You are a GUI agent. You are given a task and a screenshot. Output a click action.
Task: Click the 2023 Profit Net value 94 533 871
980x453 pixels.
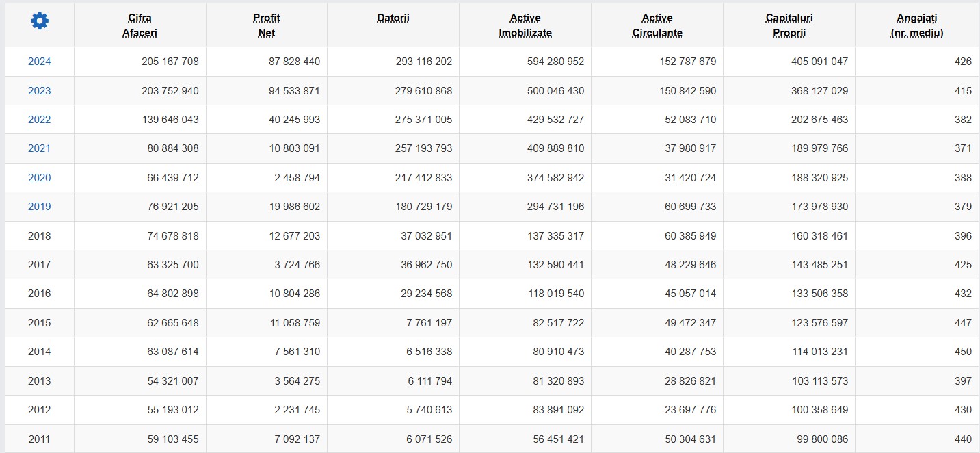coord(294,91)
